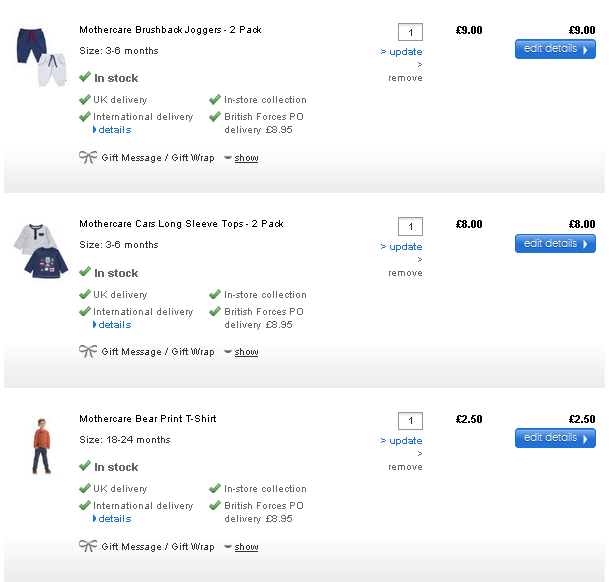Expand gift wrap options for Brushback Joggers

[x=246, y=158]
